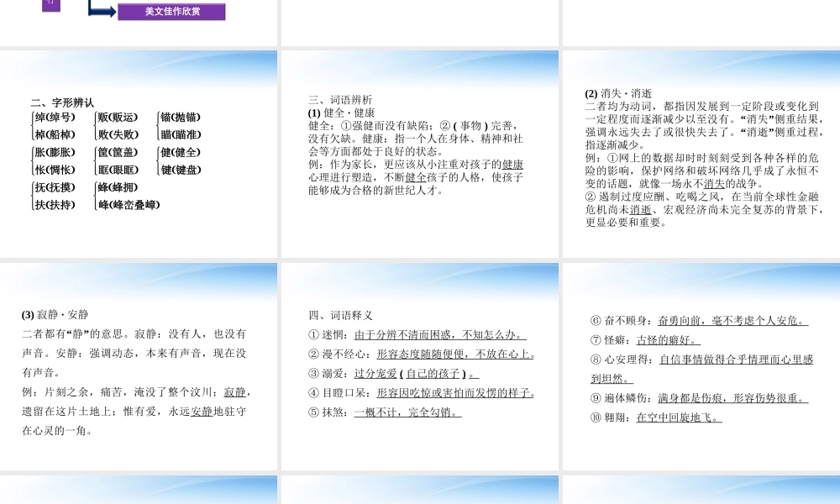Select the blank slide in top-middle
The image size is (840, 504).
(x=420, y=22)
